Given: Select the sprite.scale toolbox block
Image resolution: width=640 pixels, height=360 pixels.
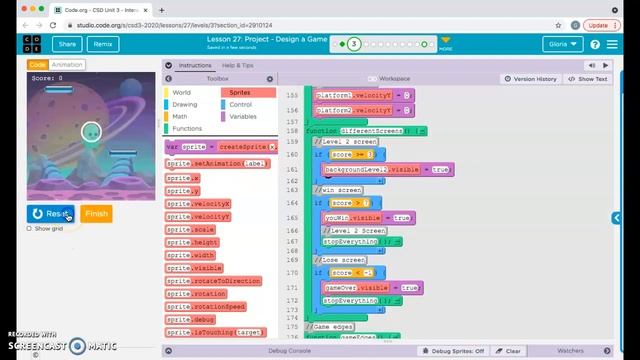Looking at the screenshot, I should coord(190,229).
